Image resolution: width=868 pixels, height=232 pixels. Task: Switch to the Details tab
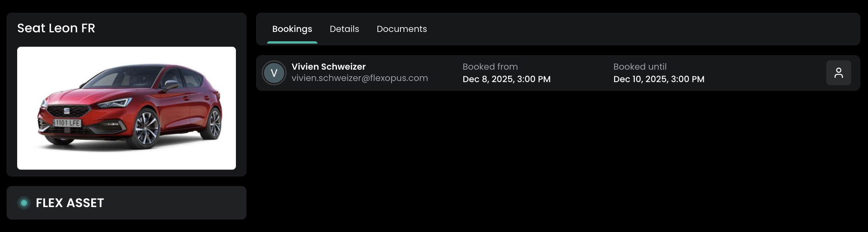(344, 29)
